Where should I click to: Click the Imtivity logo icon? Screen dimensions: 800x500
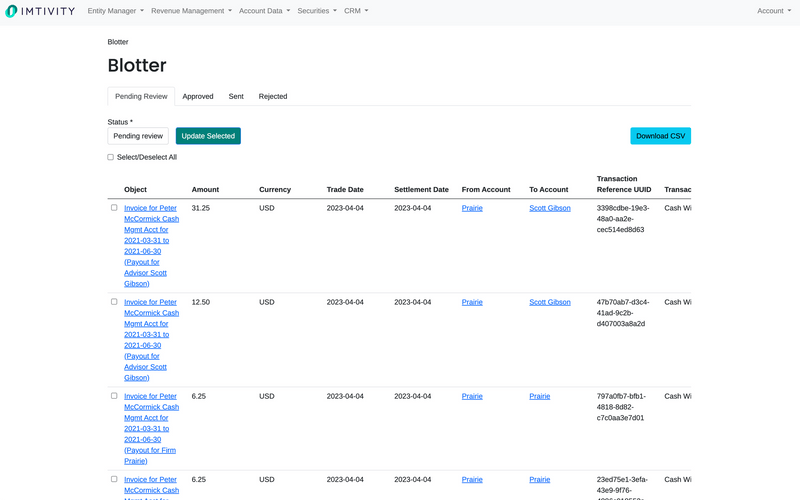(14, 11)
